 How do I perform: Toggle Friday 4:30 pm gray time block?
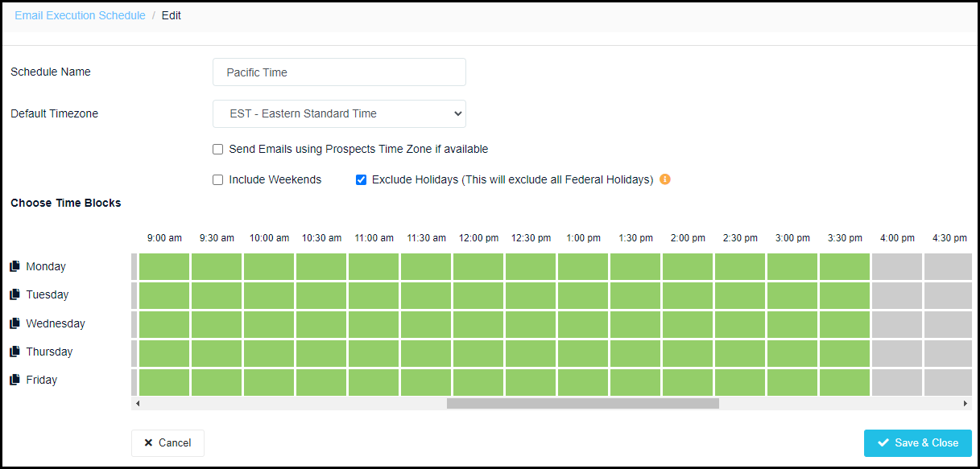948,382
